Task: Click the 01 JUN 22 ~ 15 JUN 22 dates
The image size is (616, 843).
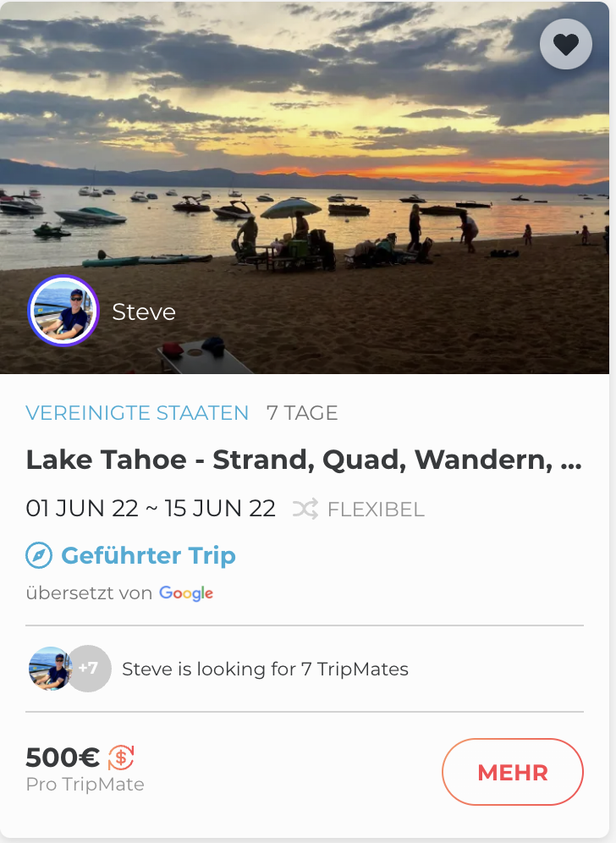Action: [151, 509]
